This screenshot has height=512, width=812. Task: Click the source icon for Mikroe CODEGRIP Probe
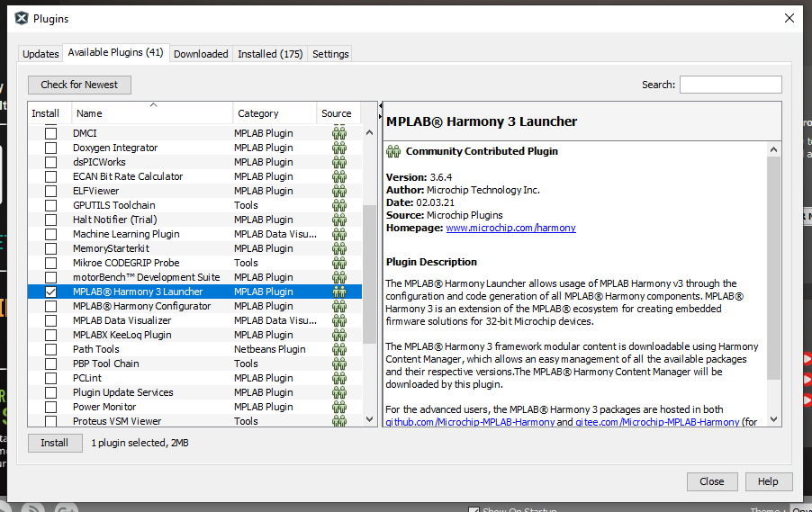coord(339,263)
